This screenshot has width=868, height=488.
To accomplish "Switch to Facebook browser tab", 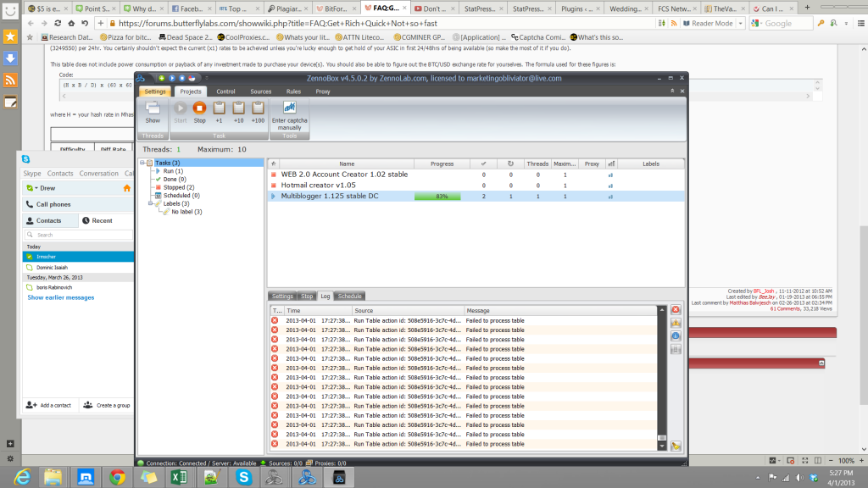I will click(191, 8).
